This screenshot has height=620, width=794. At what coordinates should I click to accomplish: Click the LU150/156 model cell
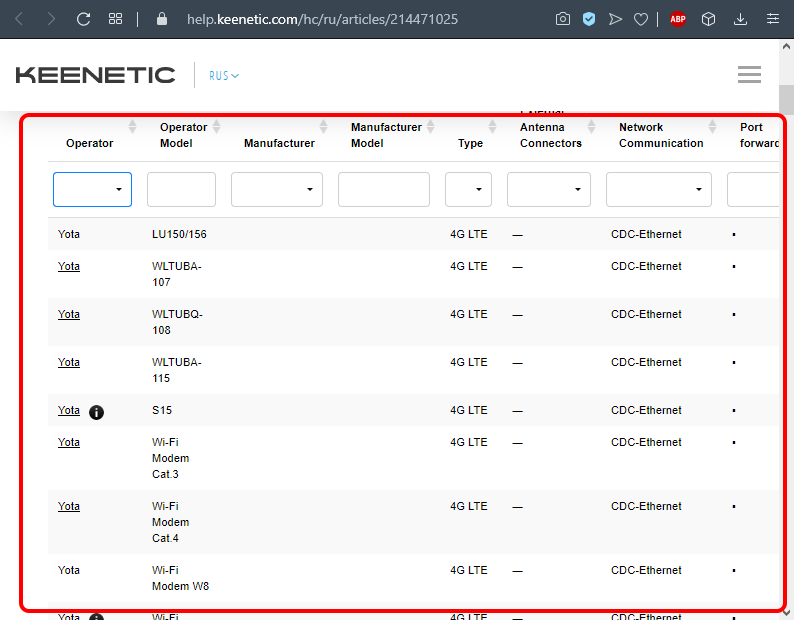pyautogui.click(x=179, y=235)
